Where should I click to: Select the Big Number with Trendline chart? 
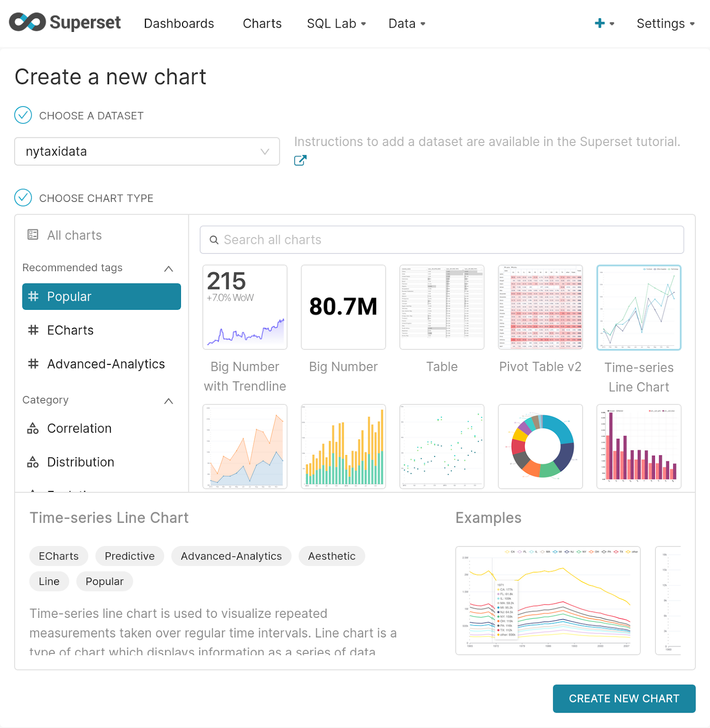[x=245, y=308]
